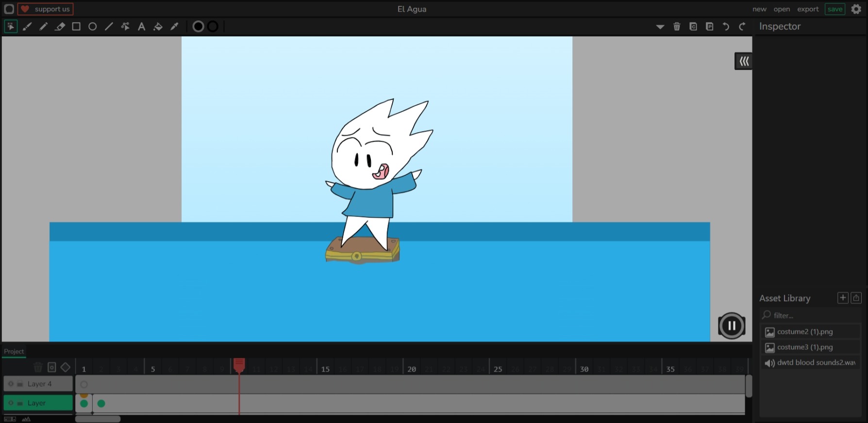The height and width of the screenshot is (423, 868).
Task: Click frame 25 on timeline ruler
Action: click(498, 369)
